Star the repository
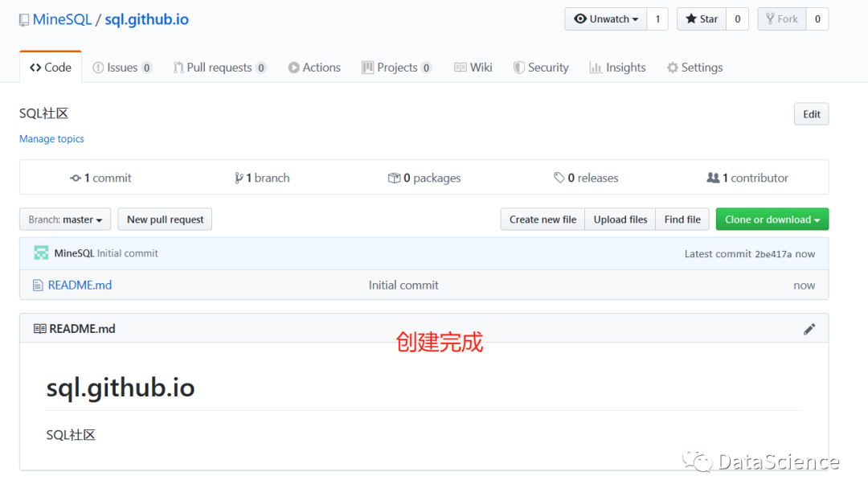 702,18
